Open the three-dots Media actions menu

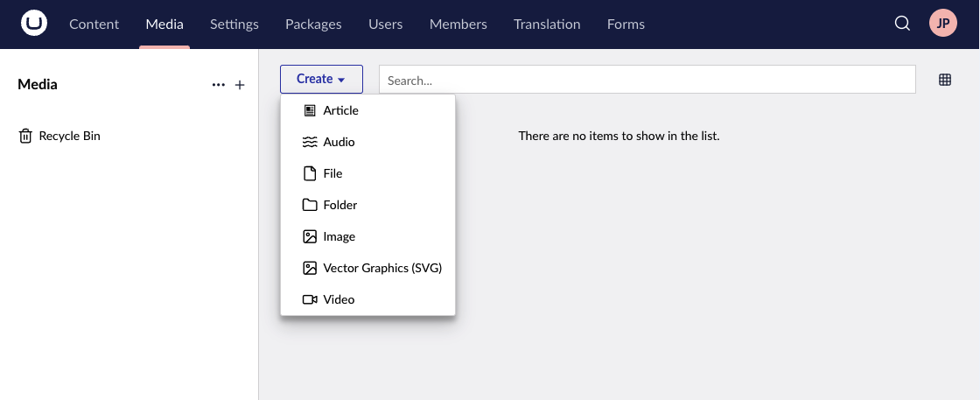(x=219, y=85)
